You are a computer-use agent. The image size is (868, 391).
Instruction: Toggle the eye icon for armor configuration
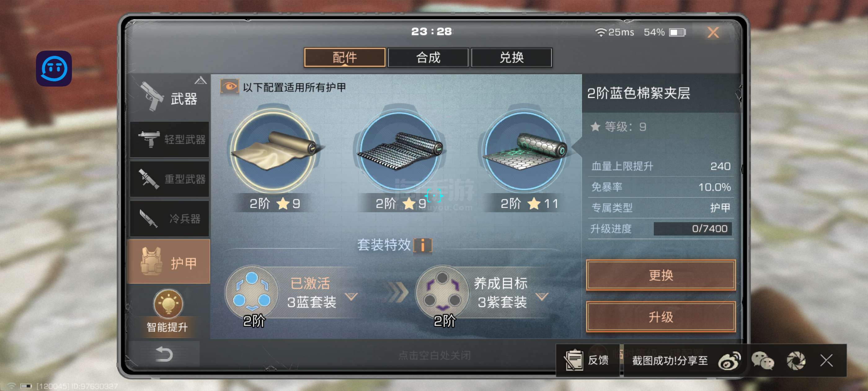[229, 87]
